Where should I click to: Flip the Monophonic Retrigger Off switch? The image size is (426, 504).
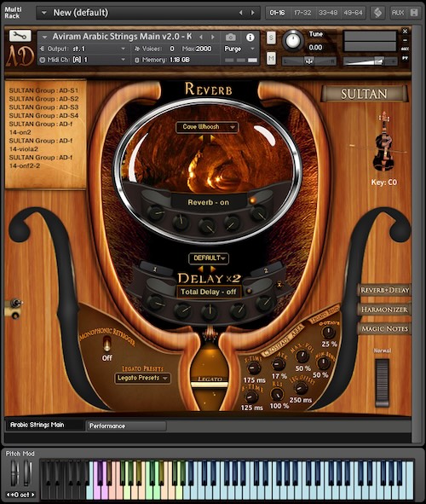[106, 344]
